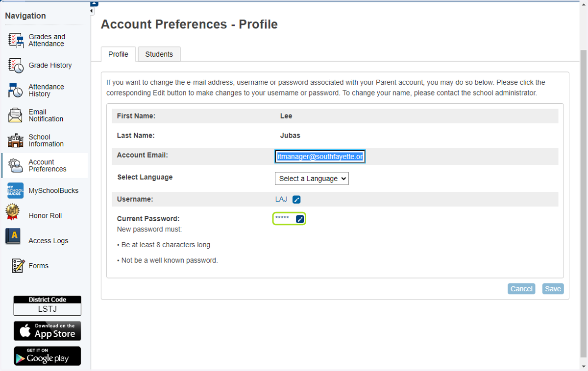The height and width of the screenshot is (371, 588).
Task: Edit the Current Password pencil icon
Action: (300, 219)
